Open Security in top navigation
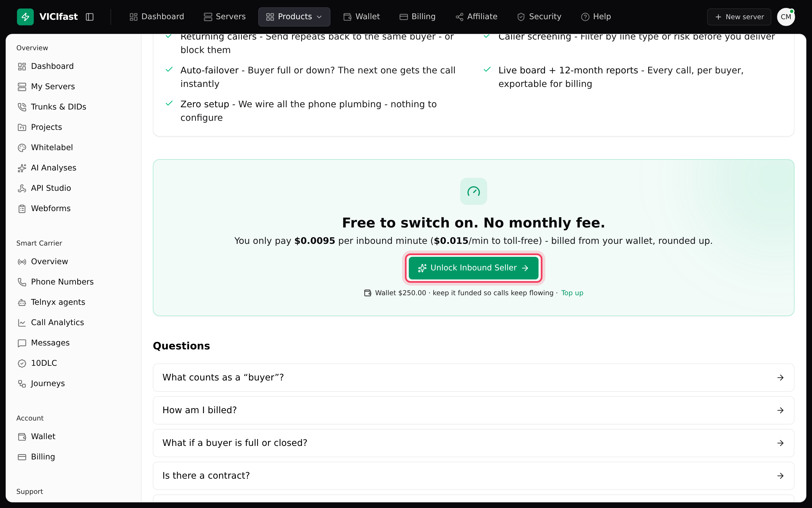 coord(539,17)
